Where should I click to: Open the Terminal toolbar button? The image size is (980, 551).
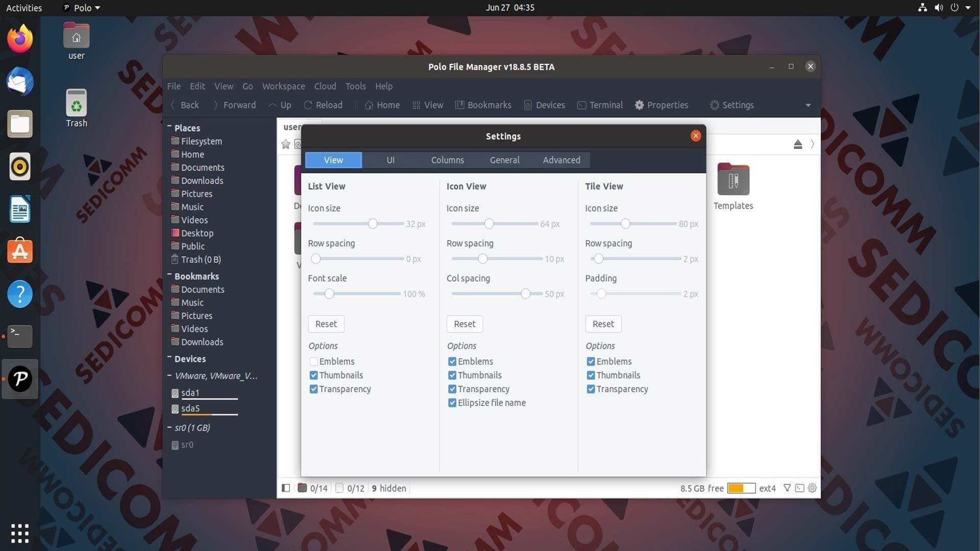600,105
